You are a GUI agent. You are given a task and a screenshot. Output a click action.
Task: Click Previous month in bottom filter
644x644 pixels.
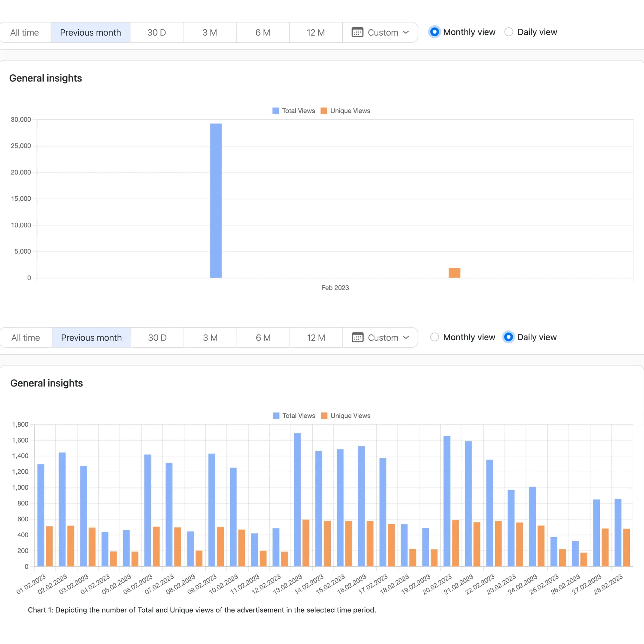coord(91,337)
